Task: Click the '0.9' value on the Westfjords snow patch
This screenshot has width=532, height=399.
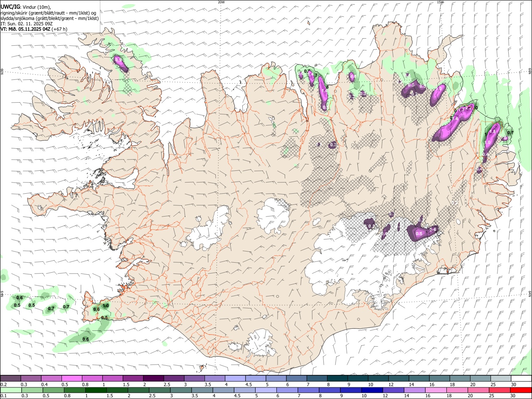Action: tap(118, 60)
